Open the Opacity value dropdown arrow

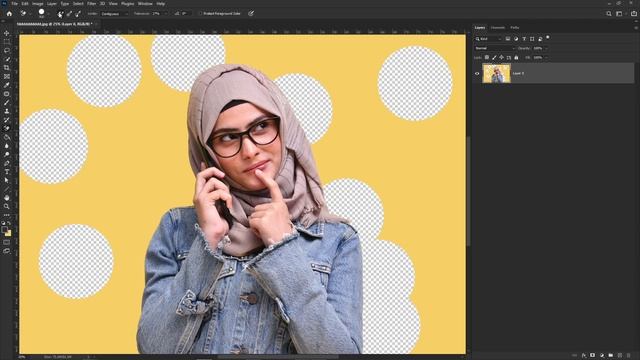[x=546, y=48]
